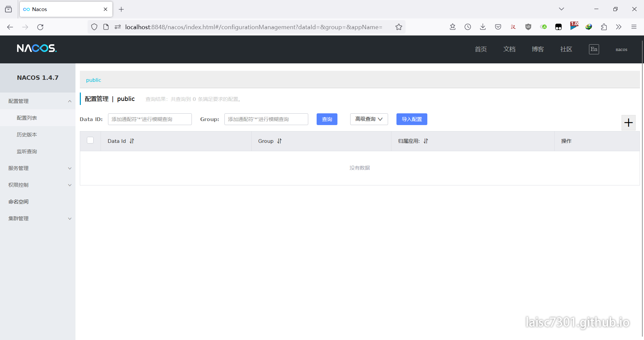Sort table by Data Id column arrows
The height and width of the screenshot is (340, 644).
[x=132, y=141]
